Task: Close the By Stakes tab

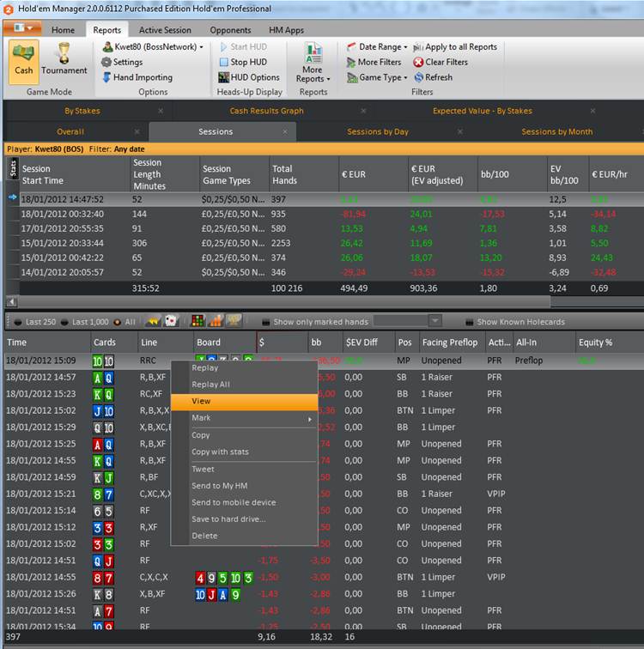Action: tap(161, 111)
